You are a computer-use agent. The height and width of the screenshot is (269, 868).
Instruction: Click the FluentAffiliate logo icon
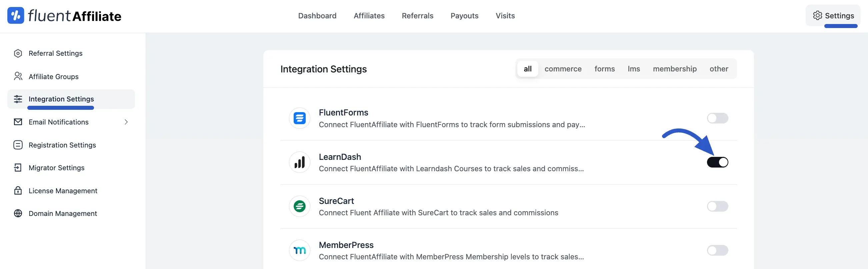pyautogui.click(x=15, y=16)
